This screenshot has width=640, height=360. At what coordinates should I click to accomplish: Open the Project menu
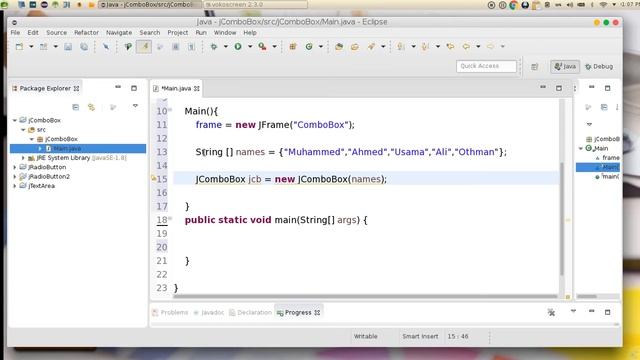pyautogui.click(x=178, y=32)
